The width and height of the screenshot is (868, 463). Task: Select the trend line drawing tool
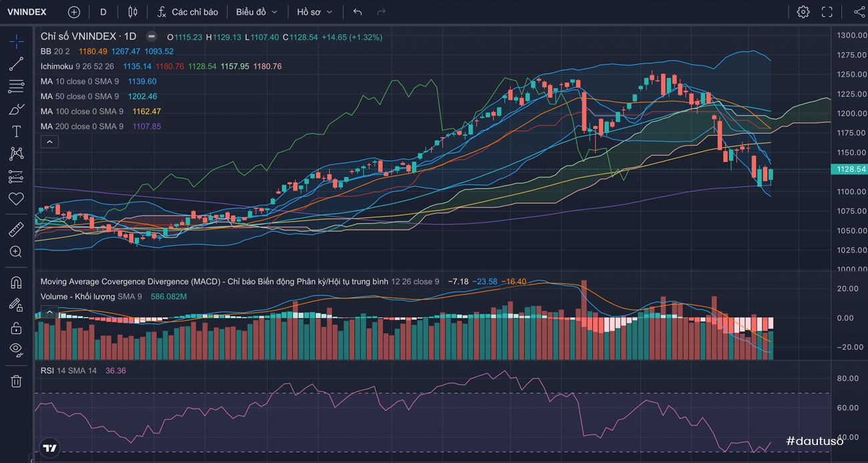coord(16,64)
